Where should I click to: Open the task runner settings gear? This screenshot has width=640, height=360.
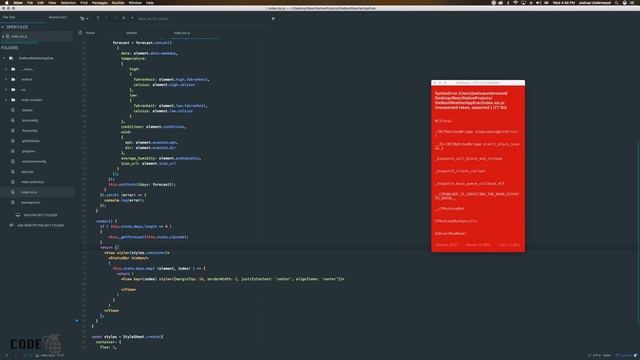273,18
